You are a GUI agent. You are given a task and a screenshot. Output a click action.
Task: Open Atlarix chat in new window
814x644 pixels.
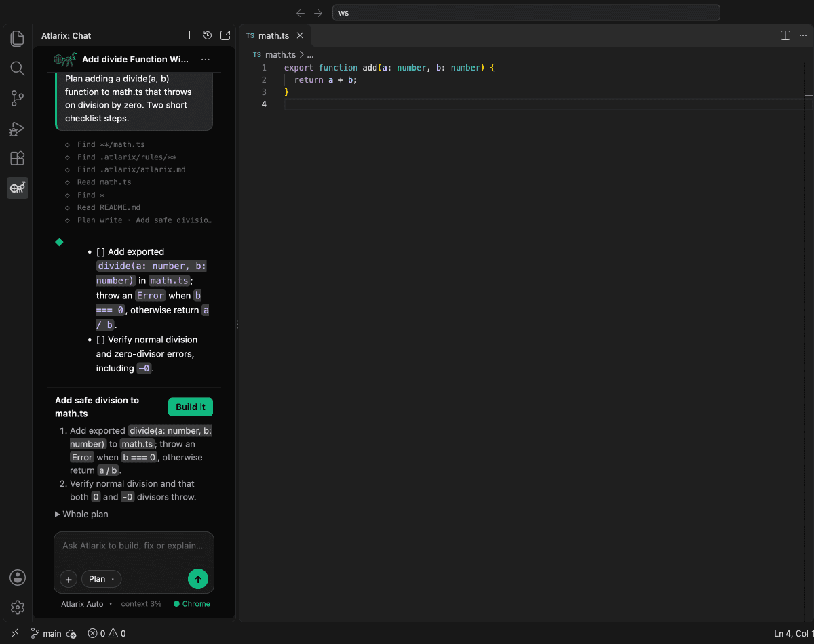point(225,35)
